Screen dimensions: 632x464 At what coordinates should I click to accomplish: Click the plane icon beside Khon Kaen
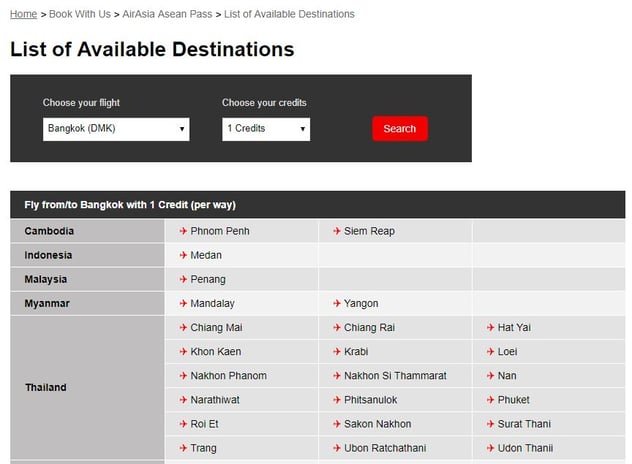183,352
